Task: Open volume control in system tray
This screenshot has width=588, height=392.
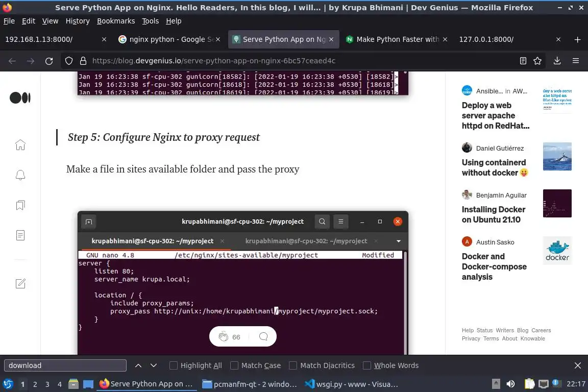Action: (x=510, y=384)
